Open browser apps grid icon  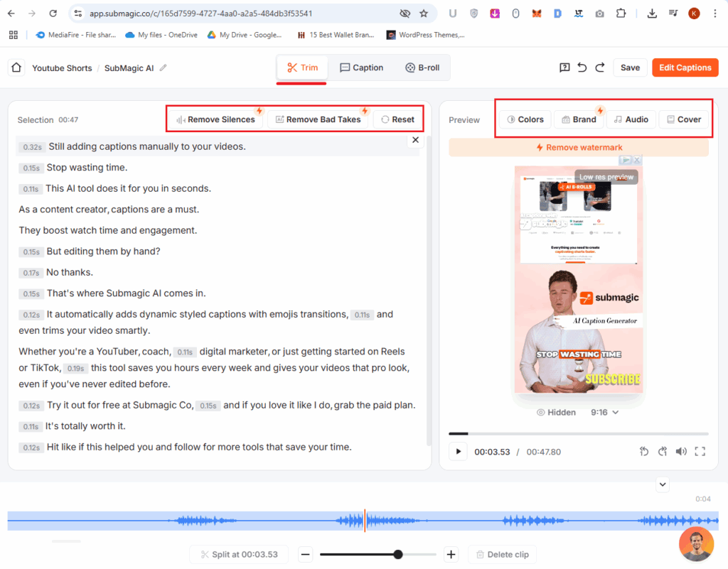tap(14, 35)
